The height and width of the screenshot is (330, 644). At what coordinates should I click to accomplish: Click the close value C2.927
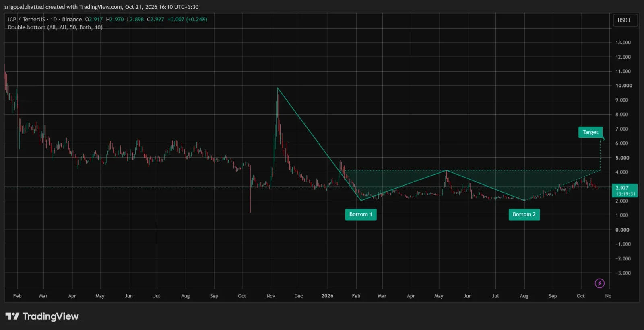pyautogui.click(x=156, y=19)
